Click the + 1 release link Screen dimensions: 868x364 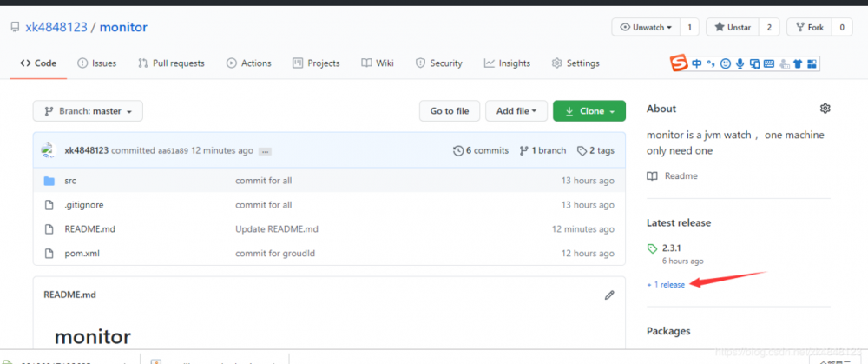point(666,284)
